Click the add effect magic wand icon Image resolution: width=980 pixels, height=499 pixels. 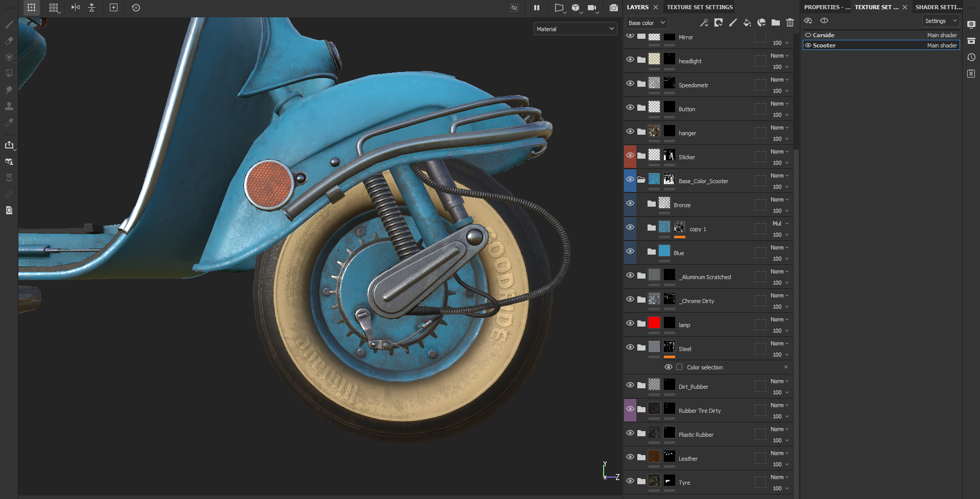pos(704,22)
